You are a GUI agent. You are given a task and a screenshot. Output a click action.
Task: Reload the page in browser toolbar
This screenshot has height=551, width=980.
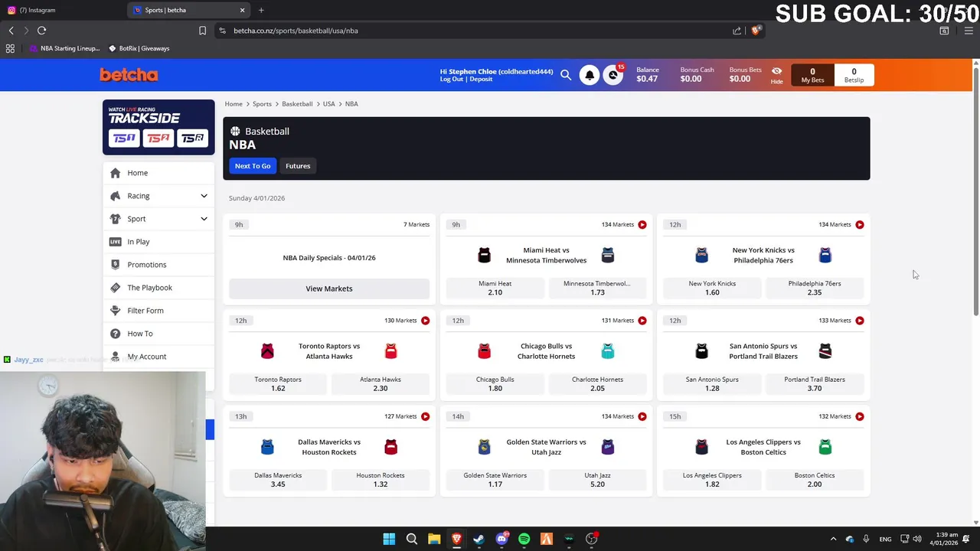(41, 31)
